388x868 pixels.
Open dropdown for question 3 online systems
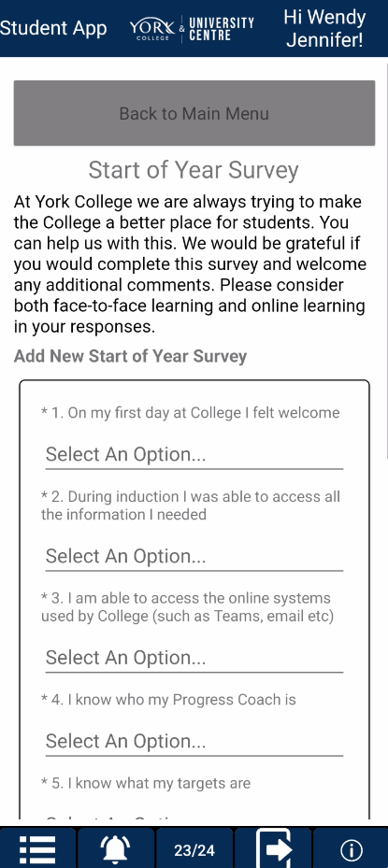pyautogui.click(x=194, y=658)
